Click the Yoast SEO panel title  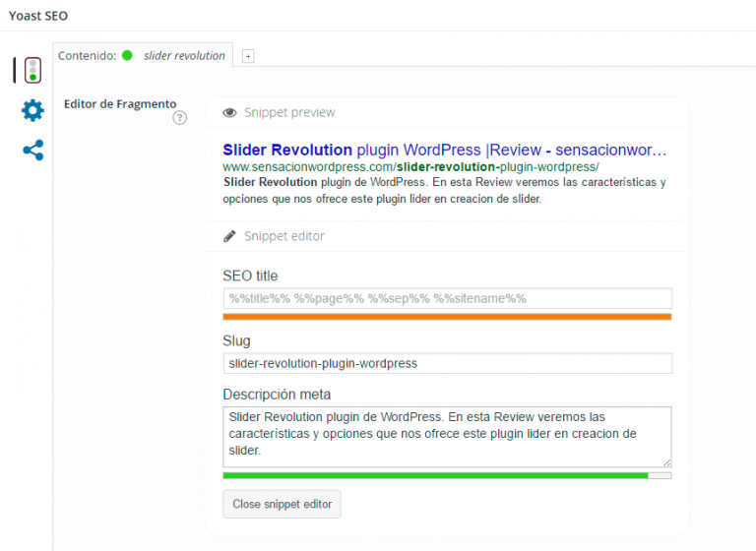click(x=38, y=16)
